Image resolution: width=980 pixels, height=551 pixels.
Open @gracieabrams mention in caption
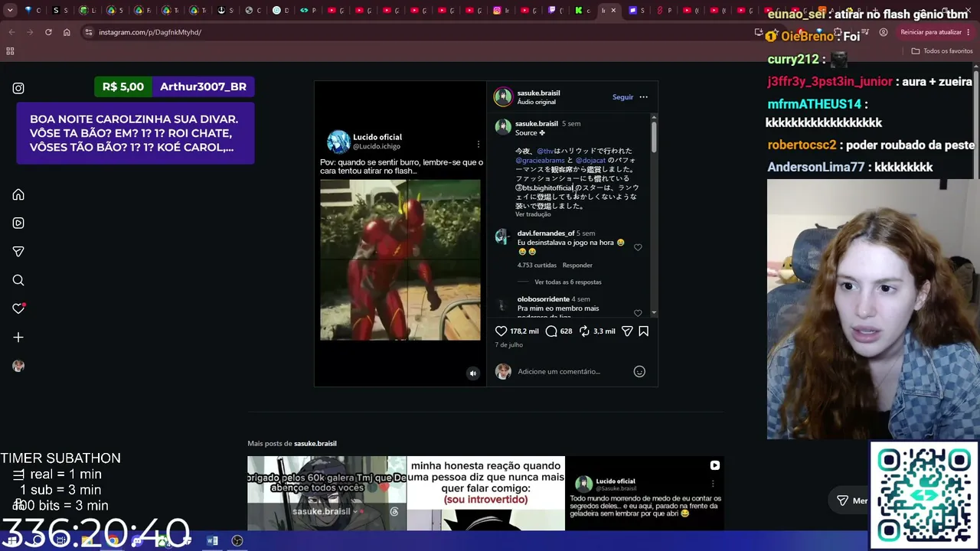coord(540,161)
